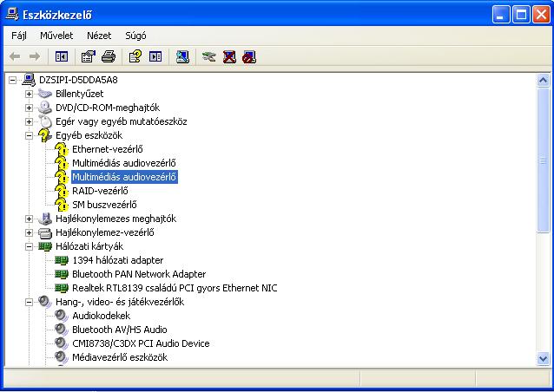Viewport: 554px width, 392px height.
Task: Select CMI8738/C3DX PCI Audio Device
Action: point(141,343)
